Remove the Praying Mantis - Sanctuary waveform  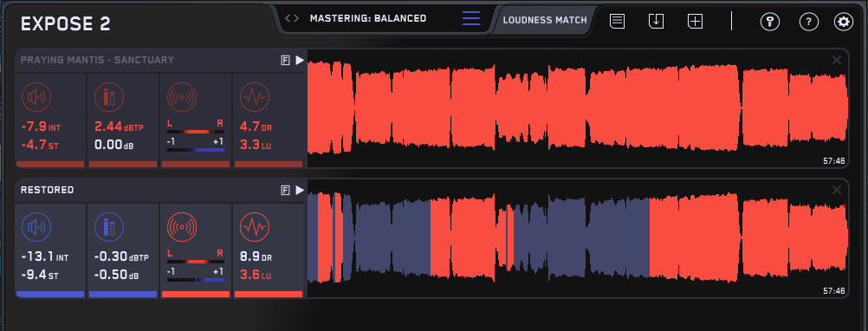(837, 61)
